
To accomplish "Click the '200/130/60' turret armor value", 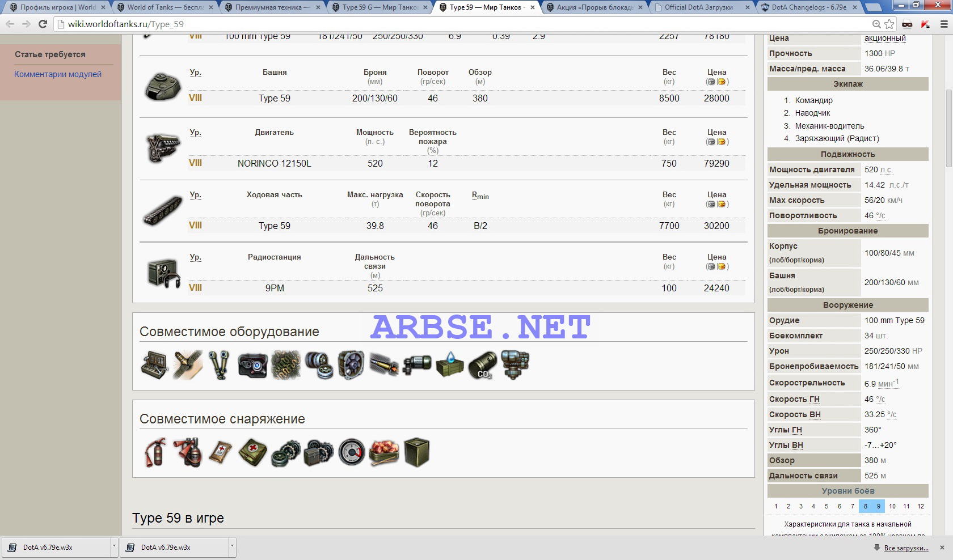I will pos(375,98).
